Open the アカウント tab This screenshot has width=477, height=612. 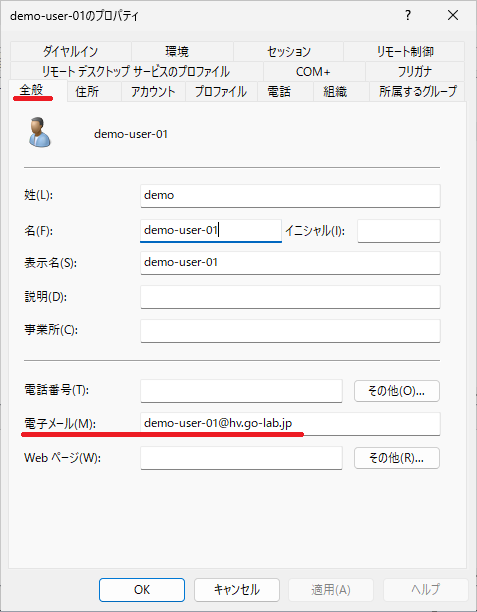pyautogui.click(x=153, y=92)
